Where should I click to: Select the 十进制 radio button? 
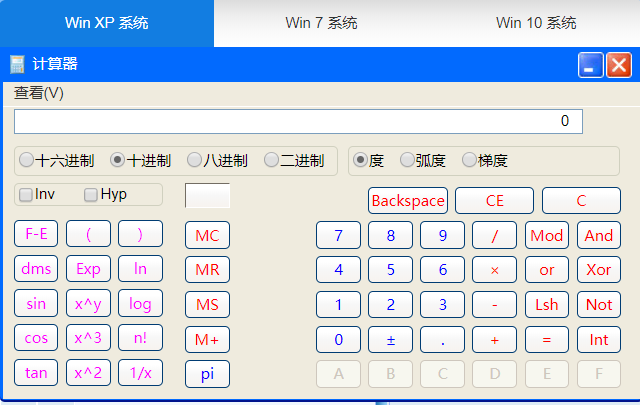pyautogui.click(x=117, y=160)
